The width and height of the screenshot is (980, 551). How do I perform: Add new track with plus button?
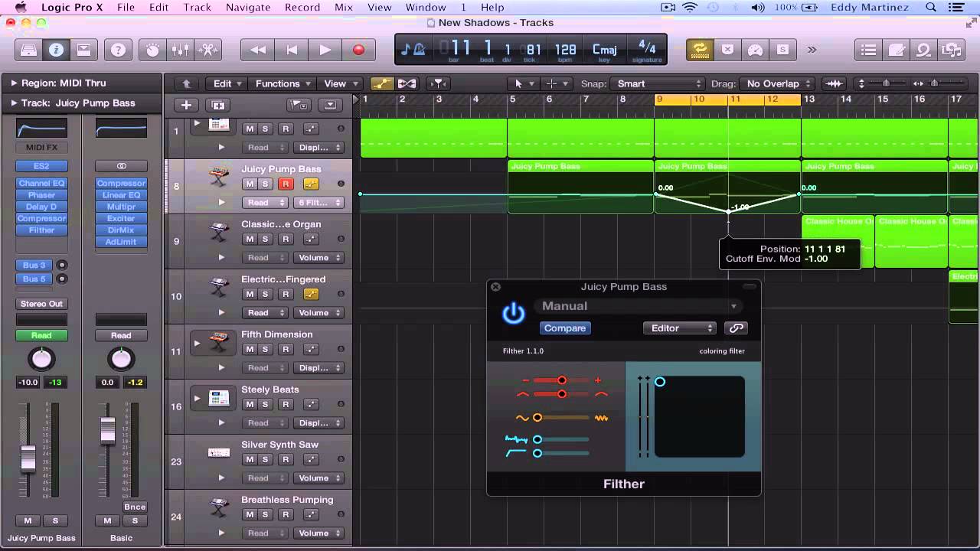[186, 105]
